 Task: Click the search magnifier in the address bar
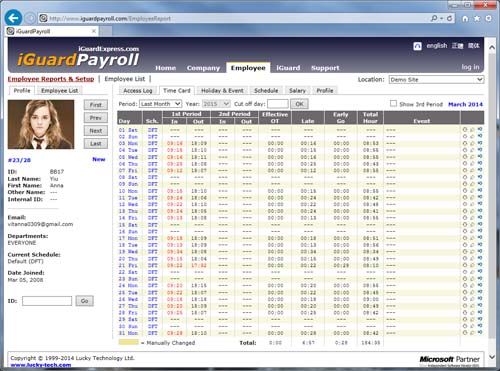point(434,18)
